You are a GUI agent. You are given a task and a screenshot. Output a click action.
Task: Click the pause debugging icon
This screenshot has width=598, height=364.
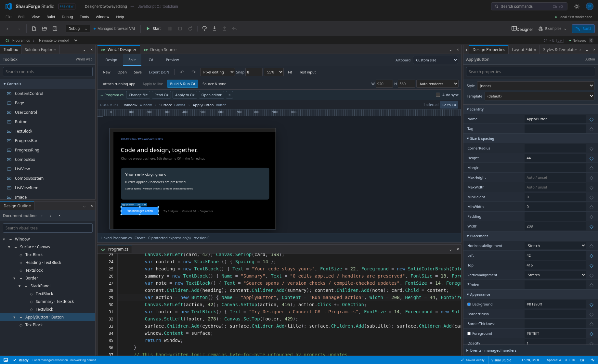tap(170, 29)
